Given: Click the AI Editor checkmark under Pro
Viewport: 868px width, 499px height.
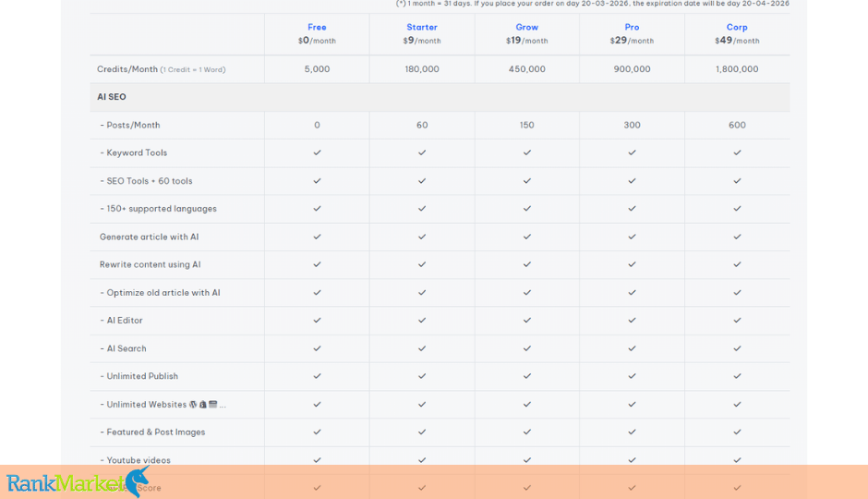Looking at the screenshot, I should (x=633, y=320).
